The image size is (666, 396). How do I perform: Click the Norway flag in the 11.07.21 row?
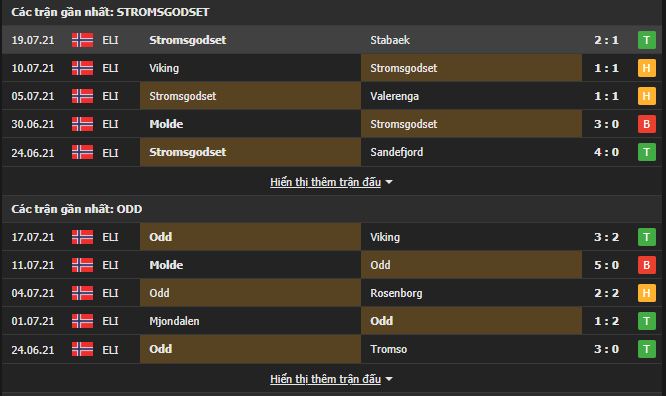pyautogui.click(x=82, y=265)
